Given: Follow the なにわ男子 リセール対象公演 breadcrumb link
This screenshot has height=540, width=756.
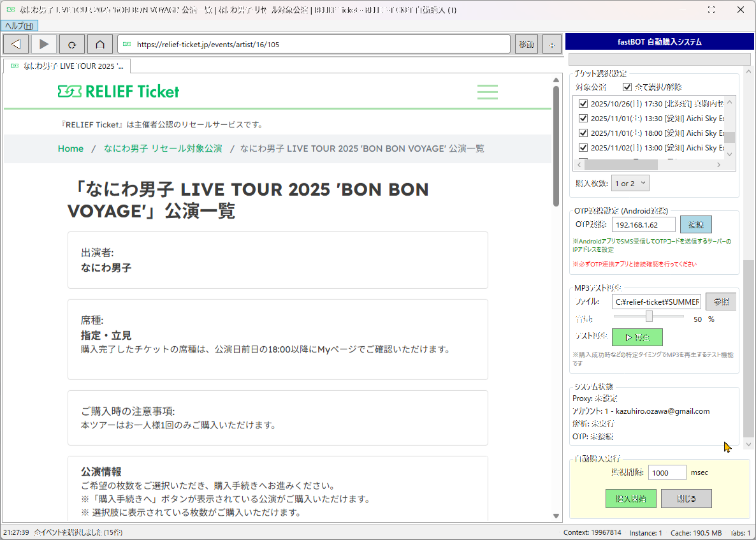Looking at the screenshot, I should [x=163, y=149].
